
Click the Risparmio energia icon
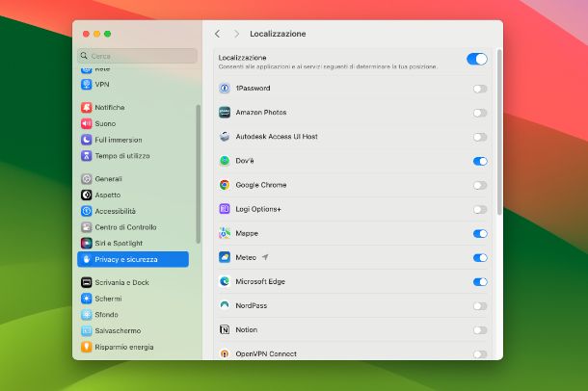pos(86,347)
